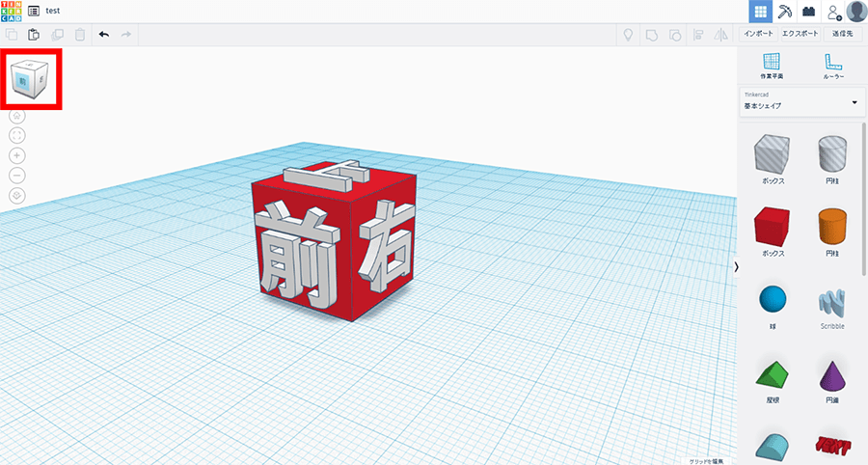This screenshot has width=868, height=465.
Task: Open the 基本シェイプ shapes dropdown
Action: [x=802, y=102]
